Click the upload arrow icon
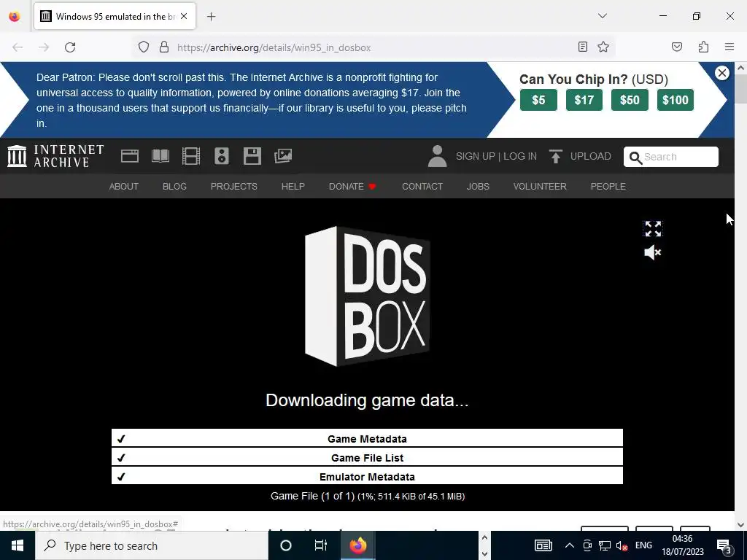The image size is (747, 560). (x=555, y=156)
